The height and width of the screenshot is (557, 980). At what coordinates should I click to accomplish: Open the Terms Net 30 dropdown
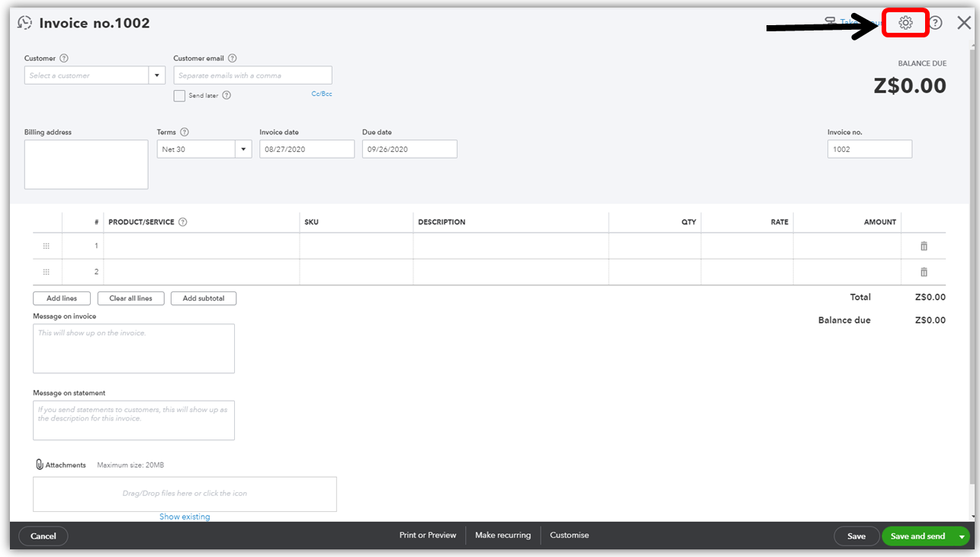pos(243,150)
